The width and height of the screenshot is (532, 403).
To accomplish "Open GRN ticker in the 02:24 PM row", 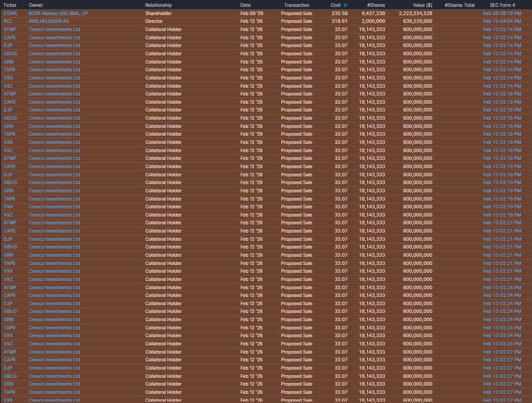I will click(x=9, y=319).
